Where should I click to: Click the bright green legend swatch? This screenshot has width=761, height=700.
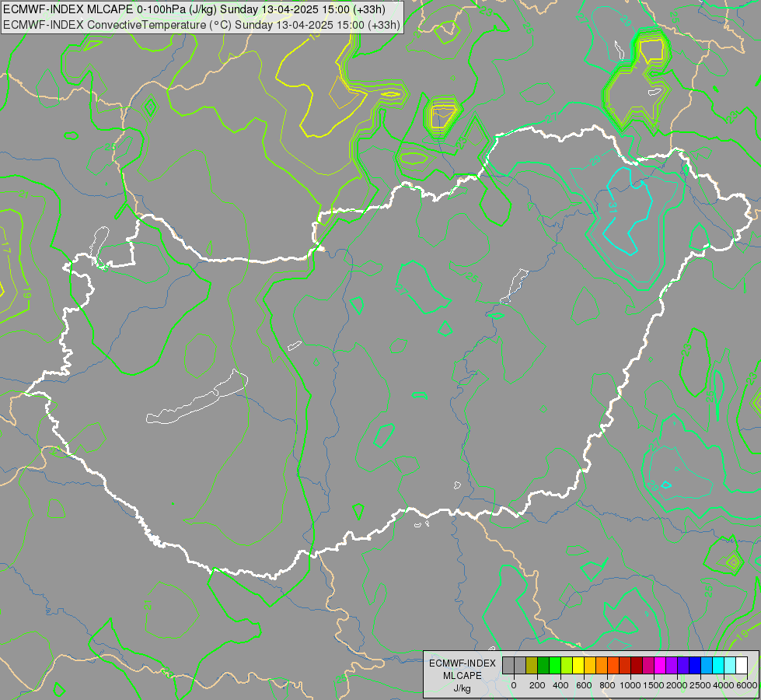coord(555,666)
